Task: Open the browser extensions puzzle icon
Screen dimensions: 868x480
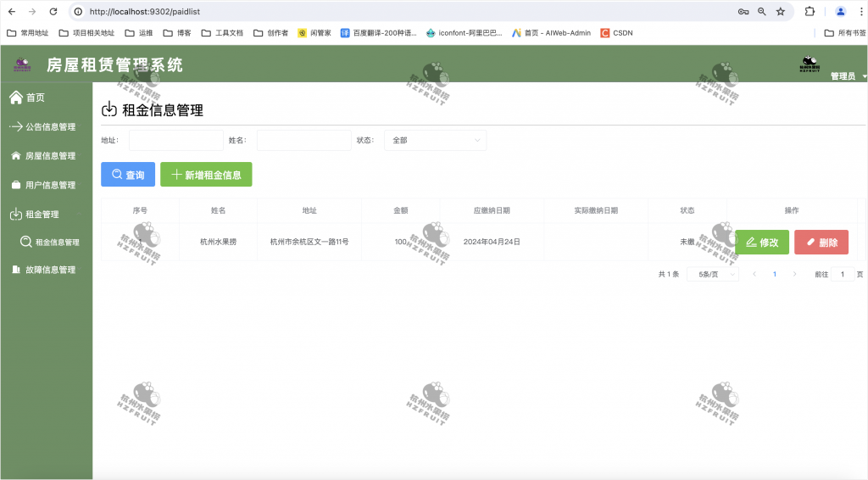Action: 810,12
